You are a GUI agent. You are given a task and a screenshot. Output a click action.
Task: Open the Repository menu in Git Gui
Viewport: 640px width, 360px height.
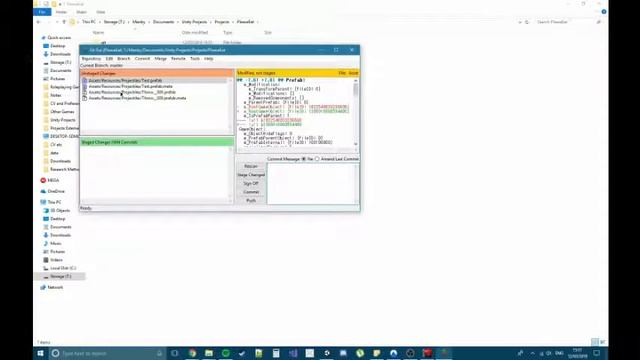click(x=91, y=59)
